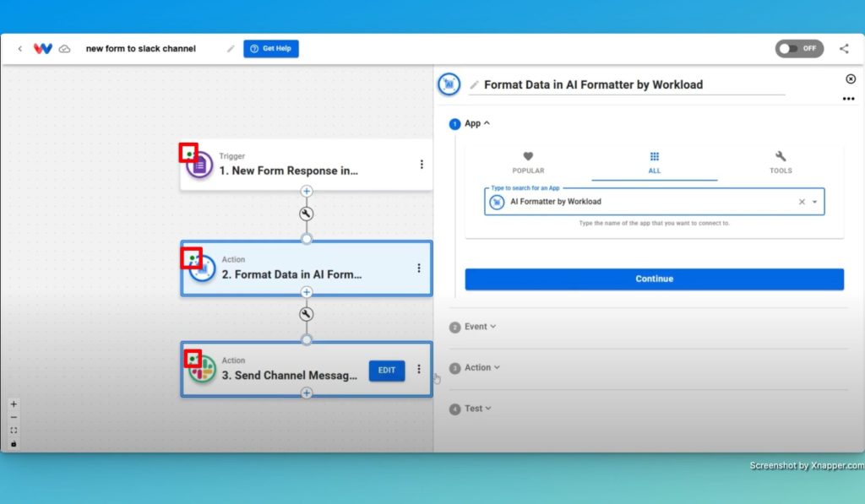Open Get Help
The width and height of the screenshot is (865, 504).
pyautogui.click(x=271, y=48)
